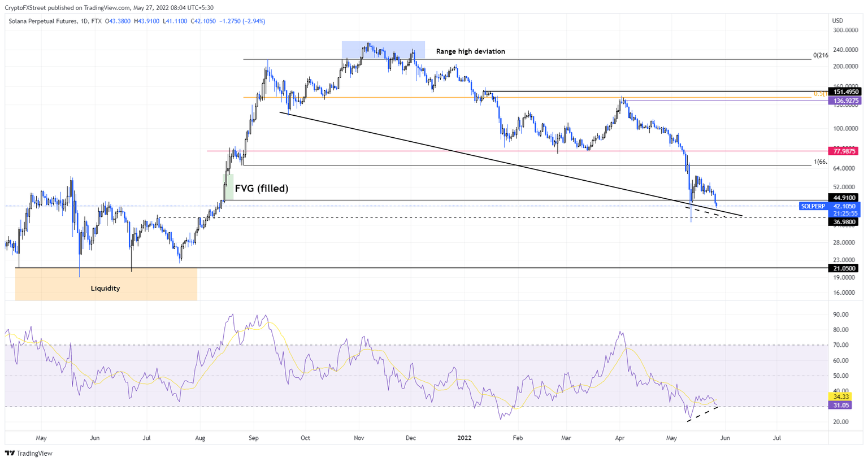Click the purple 136.9275 level label
This screenshot has width=868, height=462.
coord(847,100)
